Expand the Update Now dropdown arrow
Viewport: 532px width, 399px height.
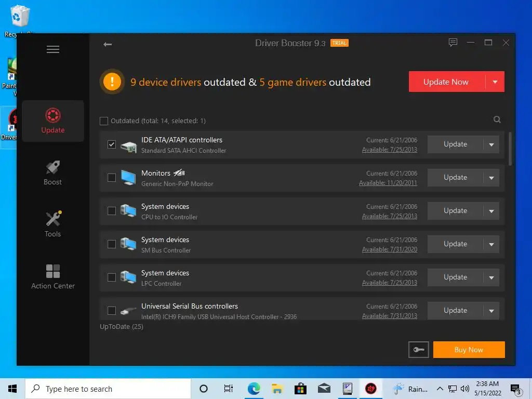pos(495,82)
